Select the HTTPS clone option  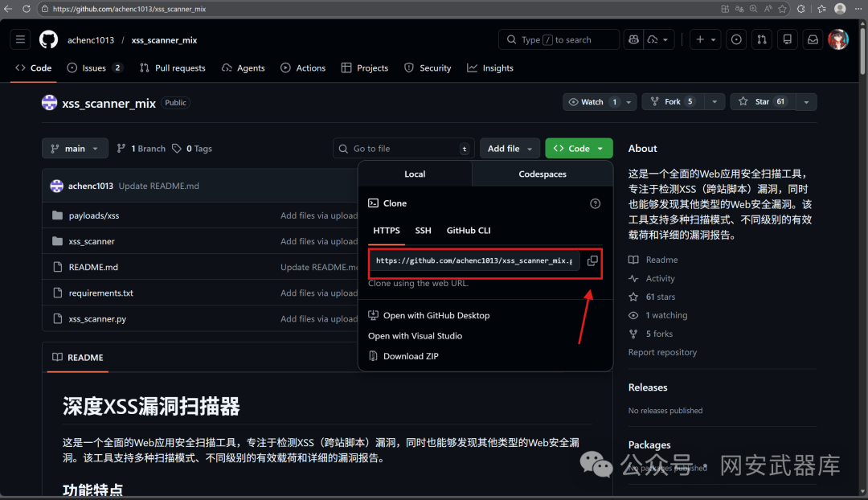point(387,231)
